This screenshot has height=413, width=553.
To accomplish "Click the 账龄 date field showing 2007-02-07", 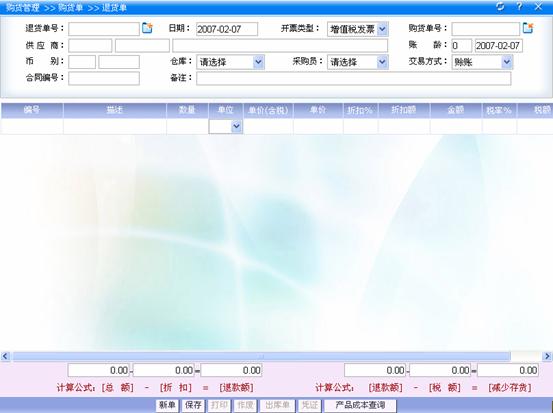I will coord(499,46).
